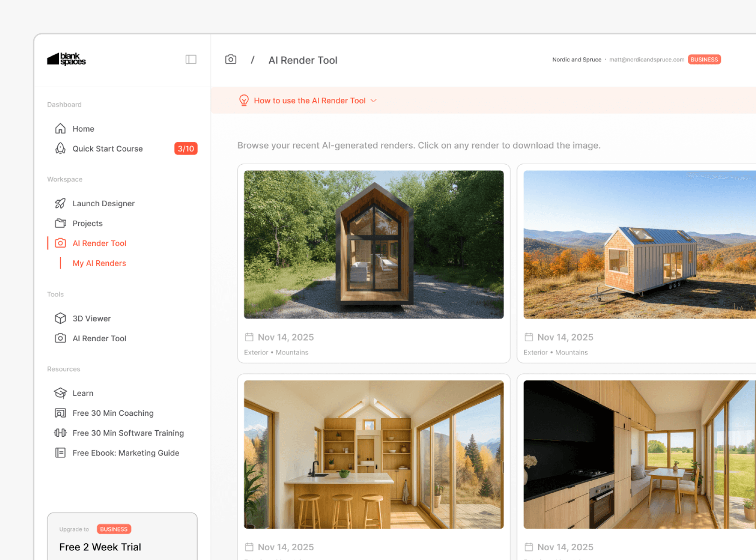Viewport: 756px width, 560px height.
Task: Click calendar icon on forest cabin card
Action: tap(249, 337)
